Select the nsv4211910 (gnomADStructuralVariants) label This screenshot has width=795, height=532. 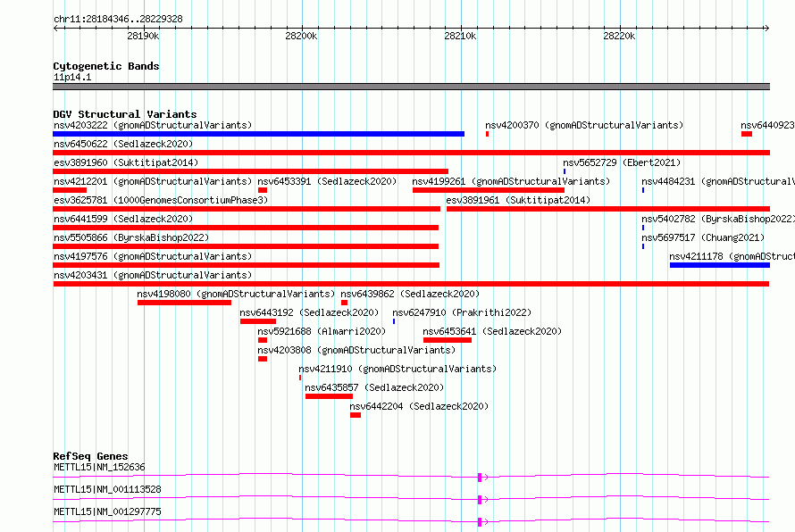click(x=397, y=369)
